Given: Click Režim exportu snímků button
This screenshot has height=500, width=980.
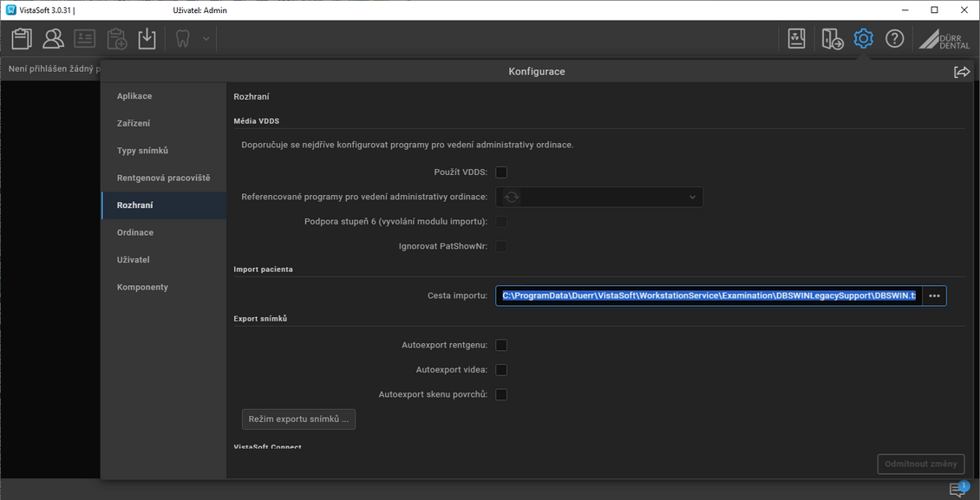Looking at the screenshot, I should 298,419.
